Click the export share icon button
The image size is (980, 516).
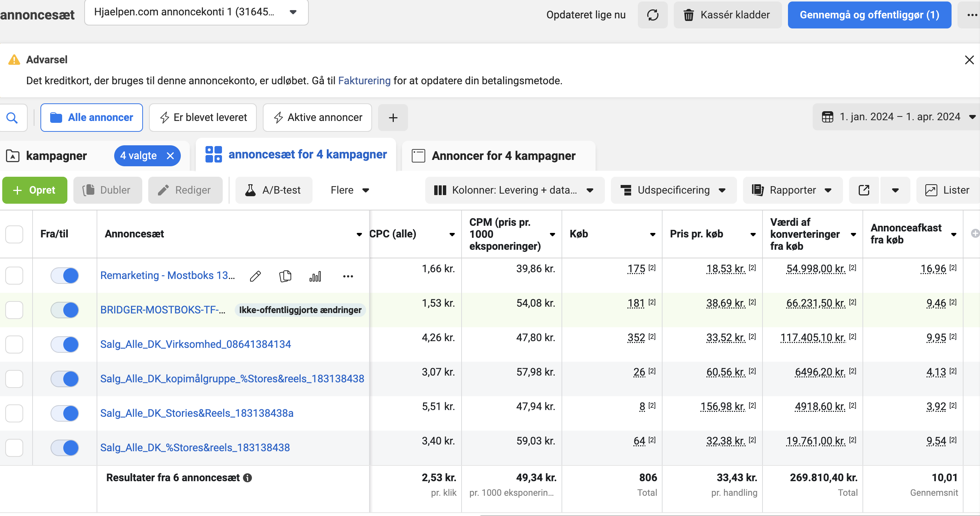864,190
